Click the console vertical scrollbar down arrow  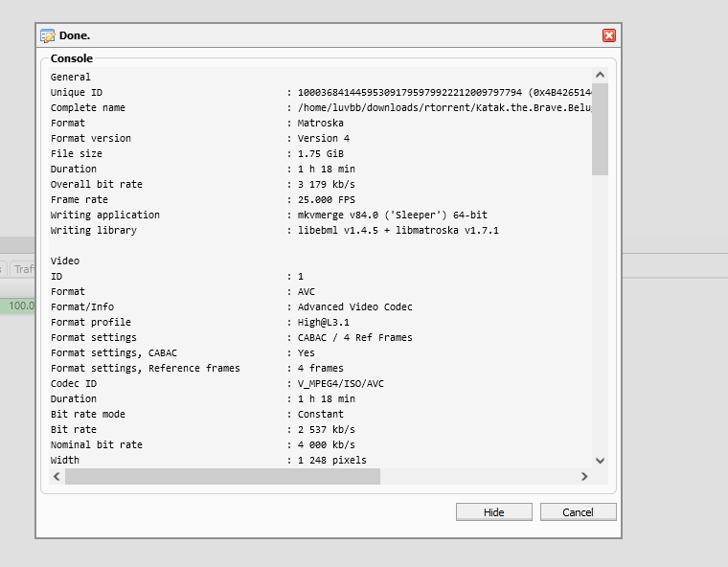click(x=600, y=461)
